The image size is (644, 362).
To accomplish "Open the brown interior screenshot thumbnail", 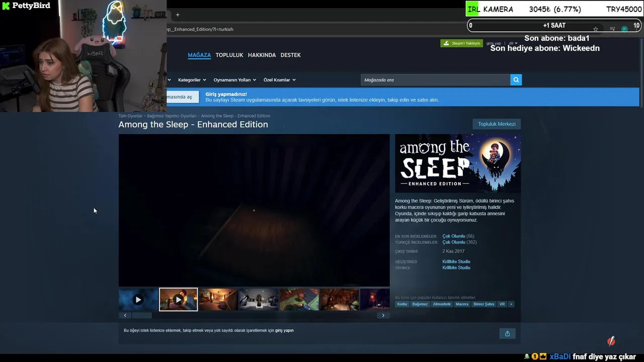I will [x=339, y=300].
